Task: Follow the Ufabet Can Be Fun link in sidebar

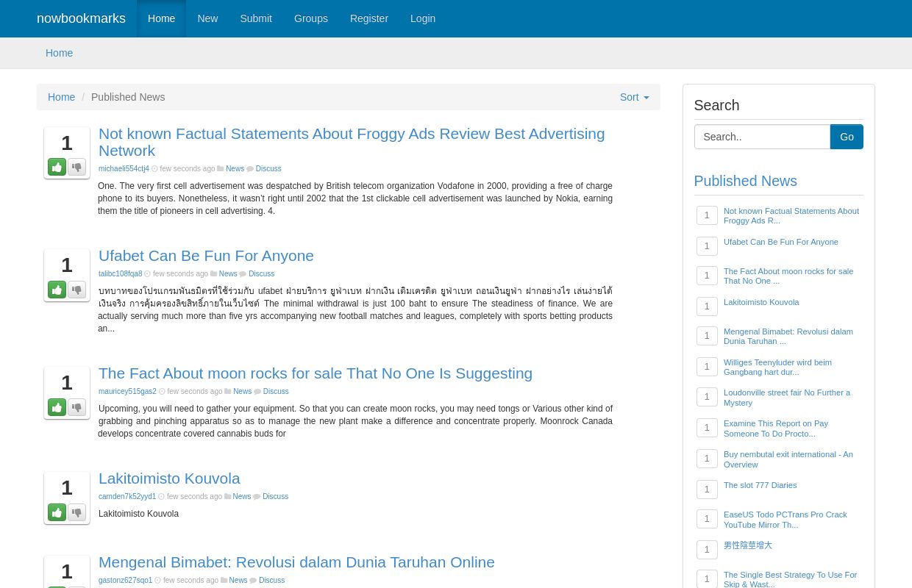Action: (780, 242)
